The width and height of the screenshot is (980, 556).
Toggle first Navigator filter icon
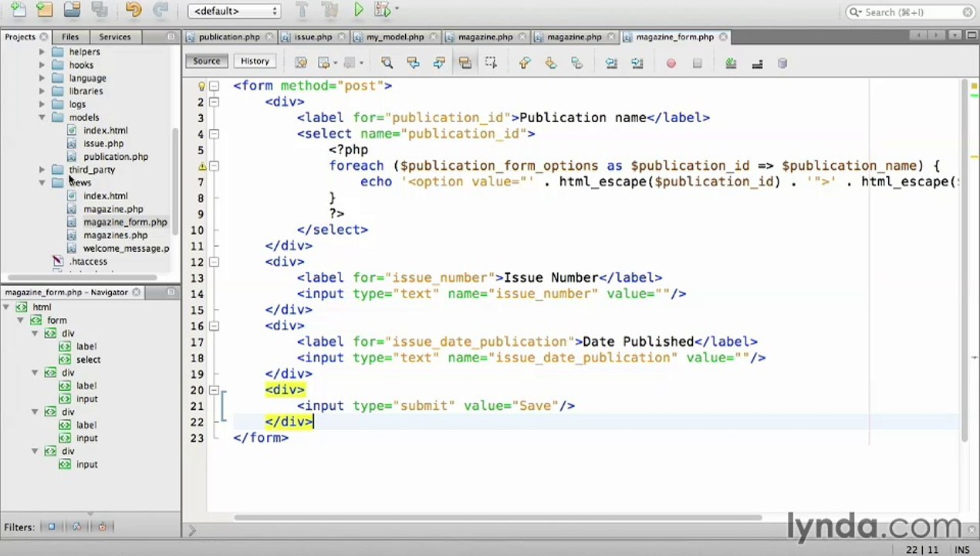click(52, 527)
